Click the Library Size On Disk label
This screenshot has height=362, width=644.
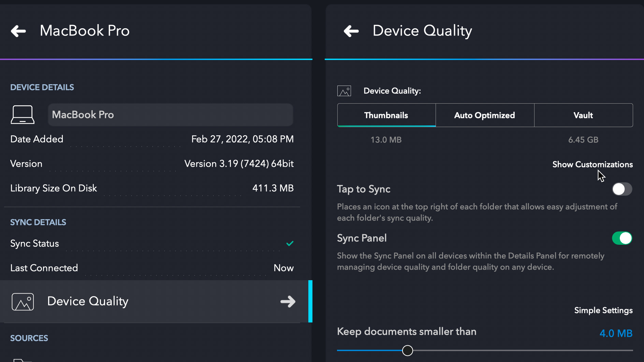54,188
